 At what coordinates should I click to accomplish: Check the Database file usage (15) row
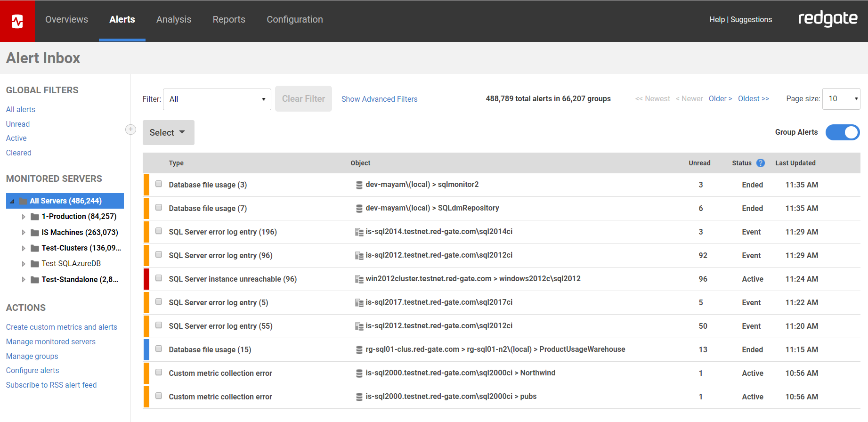tap(159, 349)
